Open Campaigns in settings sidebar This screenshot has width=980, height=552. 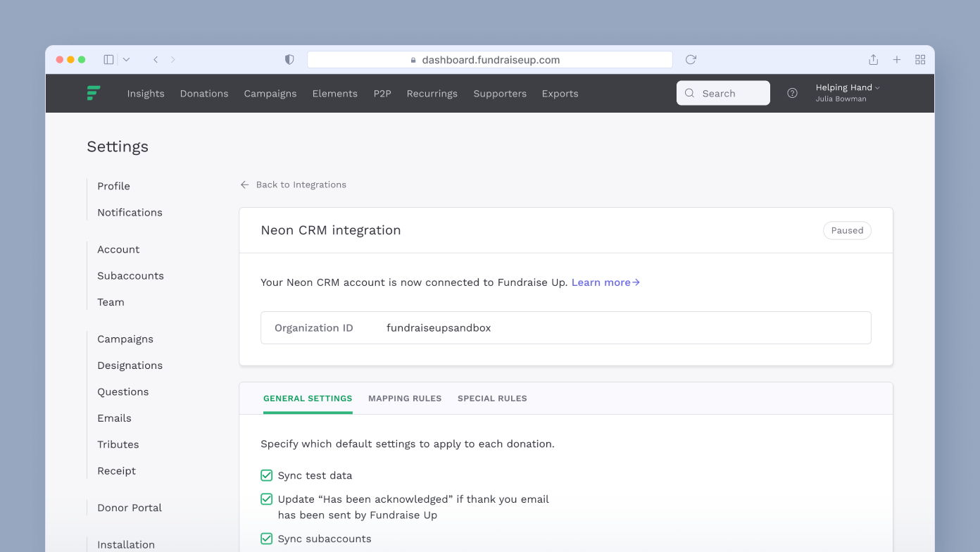125,339
